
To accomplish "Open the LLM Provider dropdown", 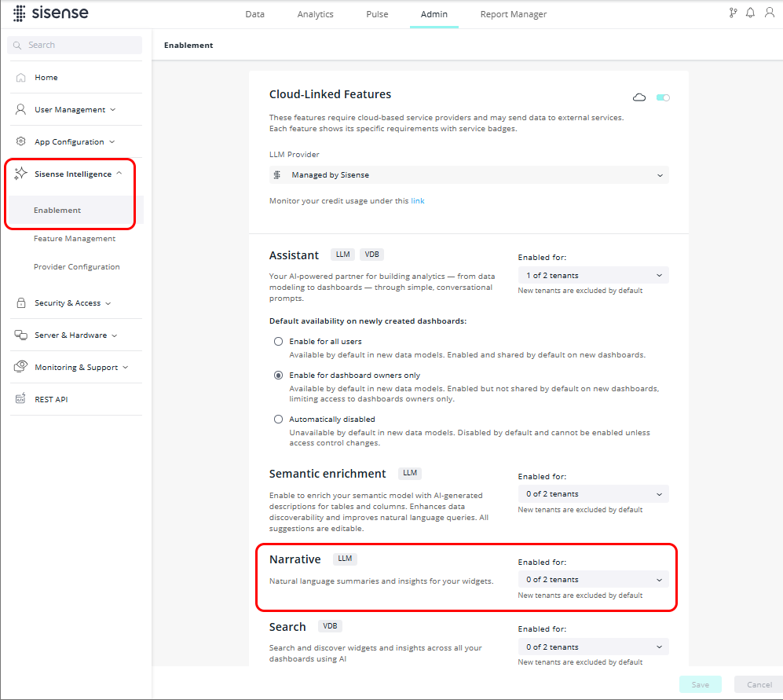I will click(x=469, y=175).
